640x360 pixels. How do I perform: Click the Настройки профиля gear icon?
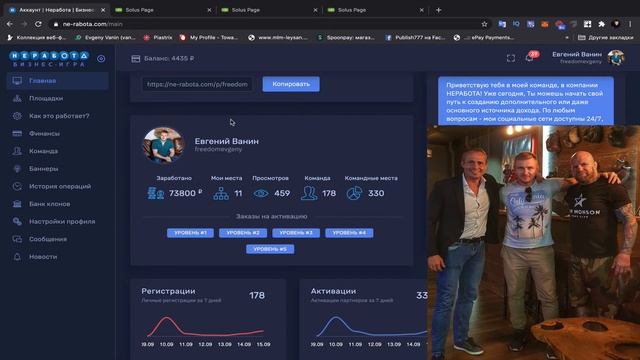click(x=17, y=221)
